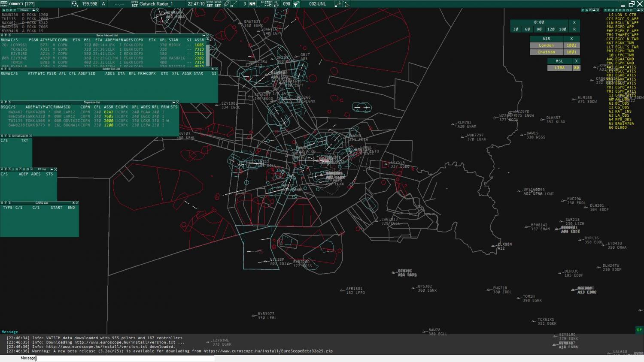Click the Message input field
644x362 pixels.
pos(125,358)
